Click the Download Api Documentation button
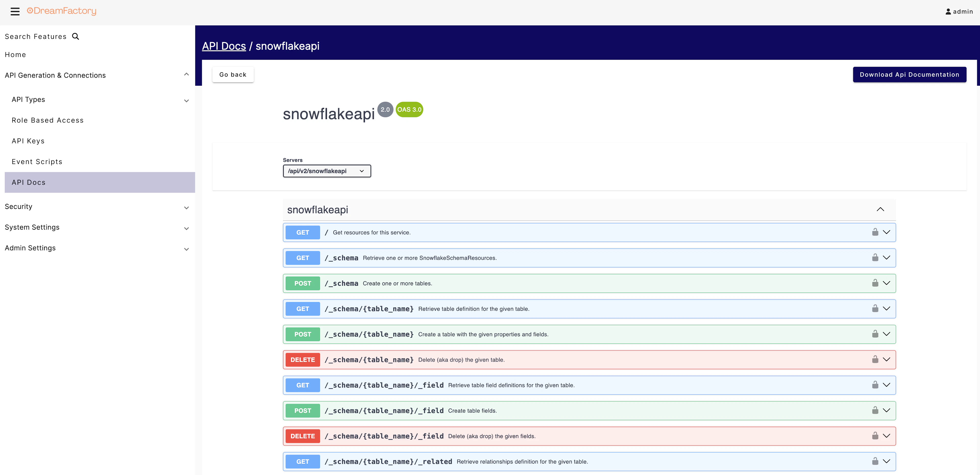The width and height of the screenshot is (980, 475). pyautogui.click(x=910, y=74)
